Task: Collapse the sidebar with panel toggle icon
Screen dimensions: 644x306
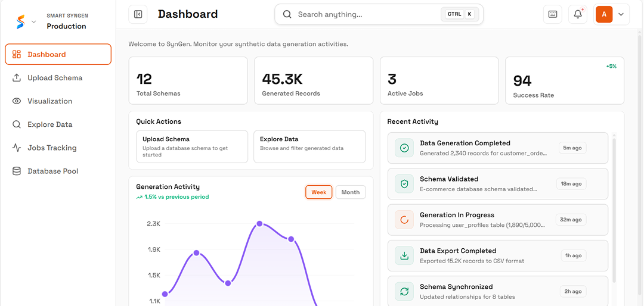Action: [138, 14]
